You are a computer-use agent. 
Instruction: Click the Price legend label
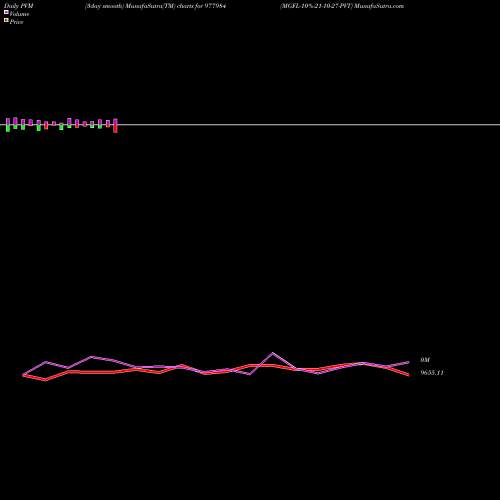click(16, 22)
